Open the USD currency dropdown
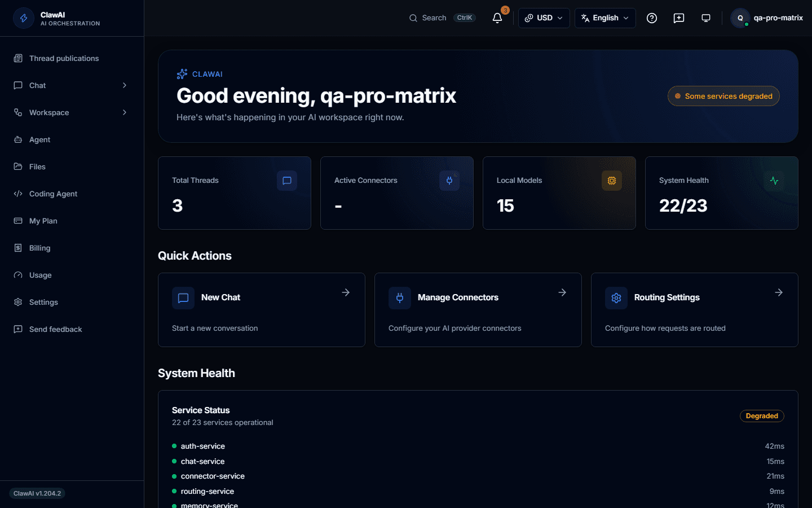Image resolution: width=812 pixels, height=508 pixels. 544,18
